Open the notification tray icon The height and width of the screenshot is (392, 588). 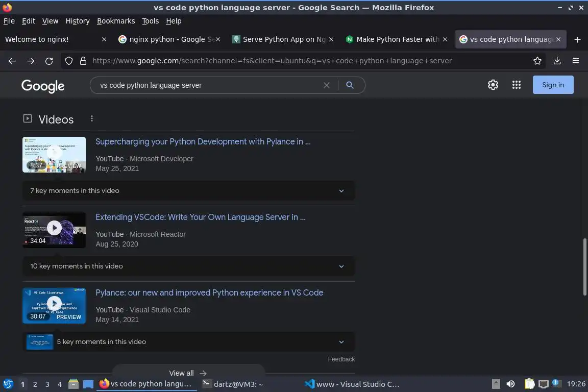pos(556,383)
